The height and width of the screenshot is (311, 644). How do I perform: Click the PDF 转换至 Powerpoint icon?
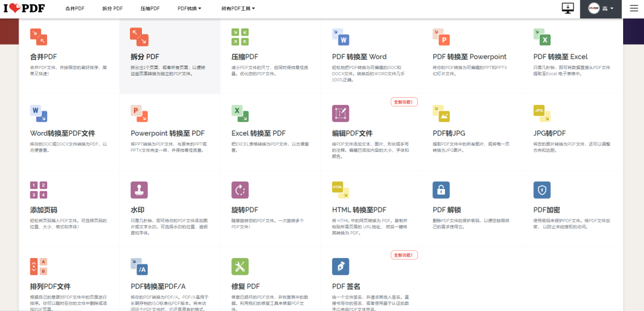(441, 36)
